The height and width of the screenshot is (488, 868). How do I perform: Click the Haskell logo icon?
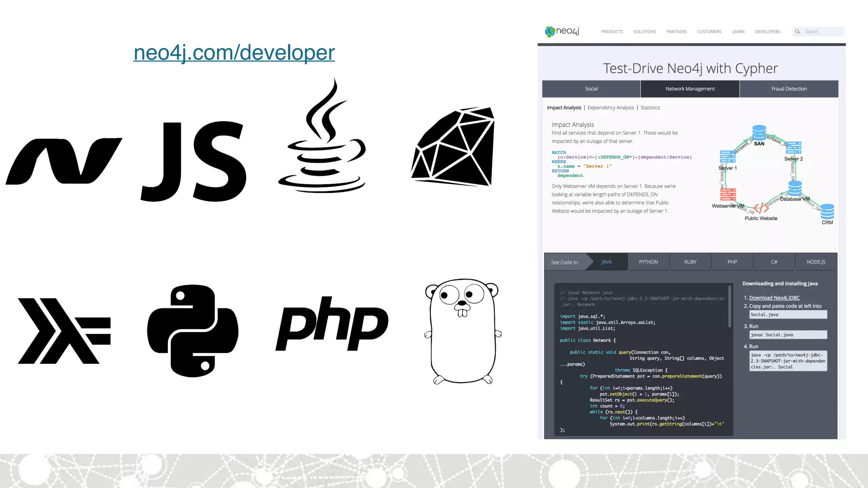click(x=64, y=331)
